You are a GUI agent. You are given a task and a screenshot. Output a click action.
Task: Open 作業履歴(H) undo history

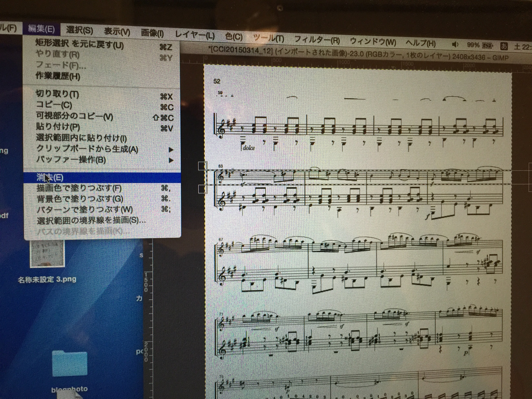58,76
